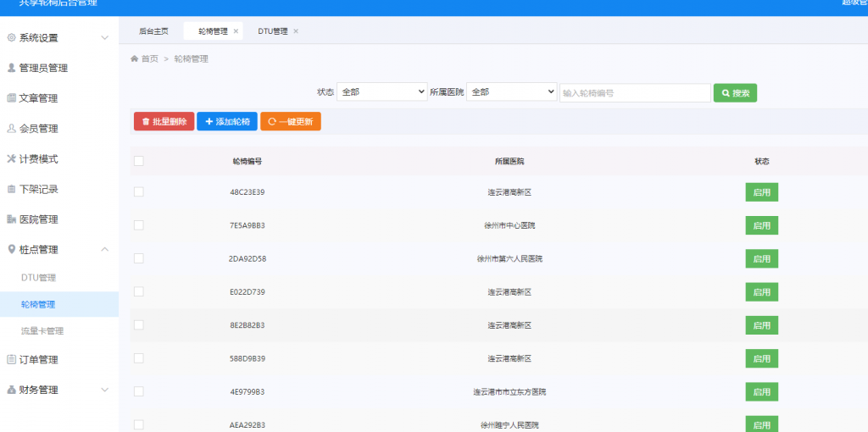Click 启用 status button for 7E5A9BB3
This screenshot has height=432, width=868.
pyautogui.click(x=762, y=225)
